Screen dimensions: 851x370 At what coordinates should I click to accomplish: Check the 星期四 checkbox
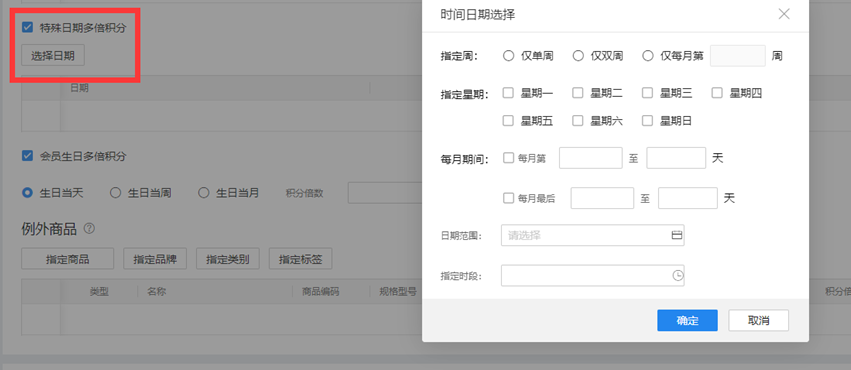coord(717,93)
